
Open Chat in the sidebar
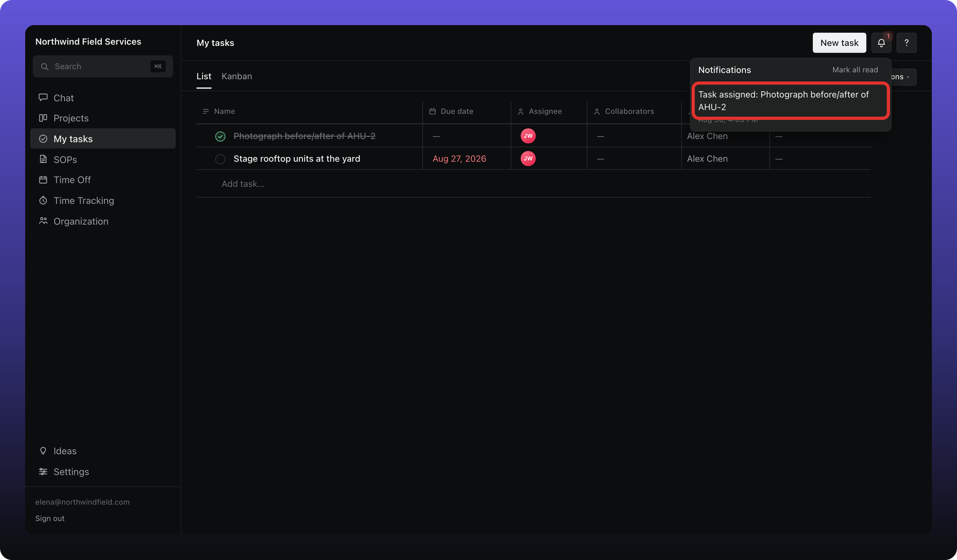[x=103, y=98]
